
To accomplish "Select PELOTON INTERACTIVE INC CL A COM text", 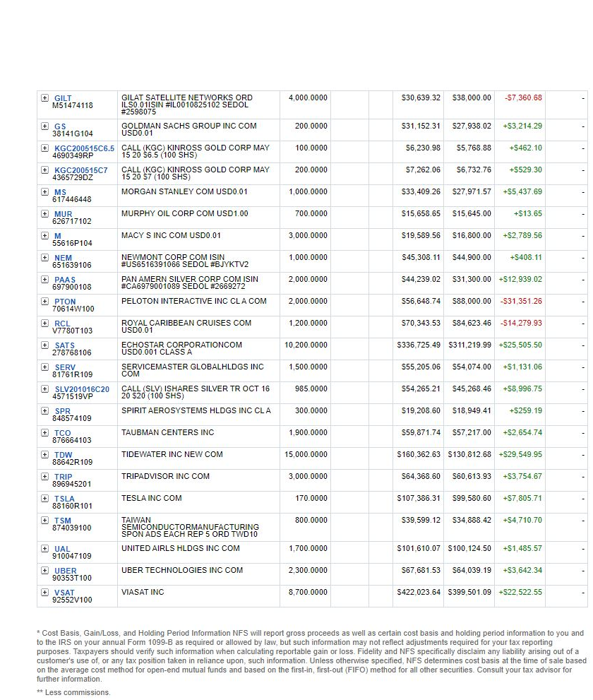I will pos(194,301).
